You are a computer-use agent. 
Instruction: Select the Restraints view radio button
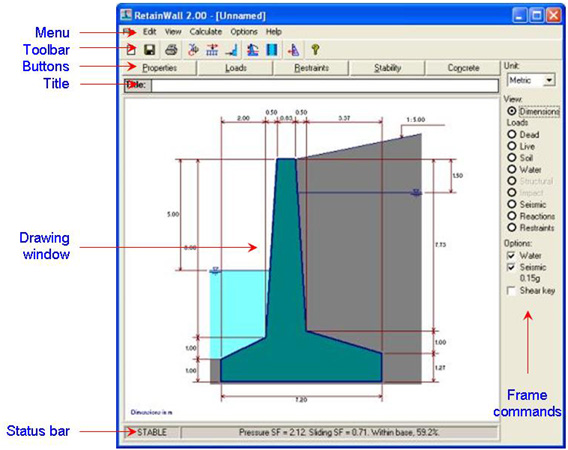point(511,228)
